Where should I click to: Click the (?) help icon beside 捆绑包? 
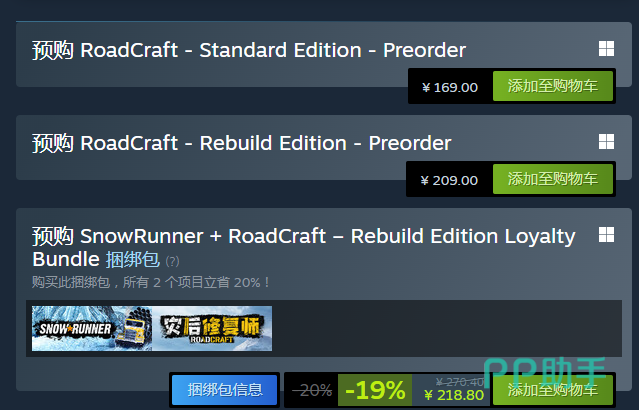pyautogui.click(x=172, y=261)
